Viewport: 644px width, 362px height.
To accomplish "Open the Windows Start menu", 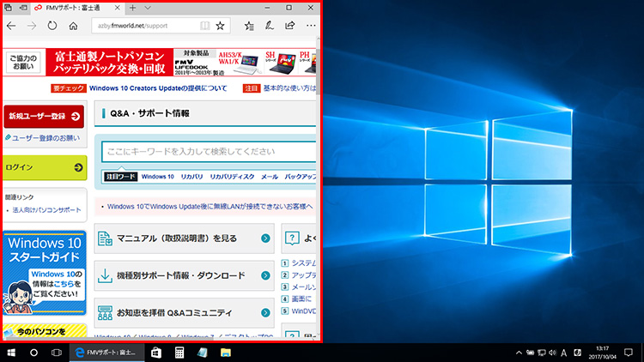I will coord(12,353).
